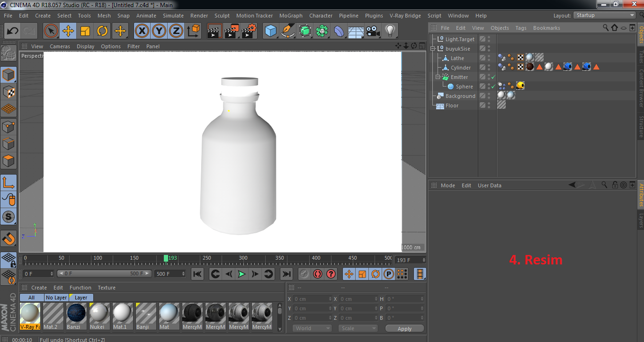The width and height of the screenshot is (644, 342).
Task: Collapse the buyukSise object tree
Action: pos(433,49)
